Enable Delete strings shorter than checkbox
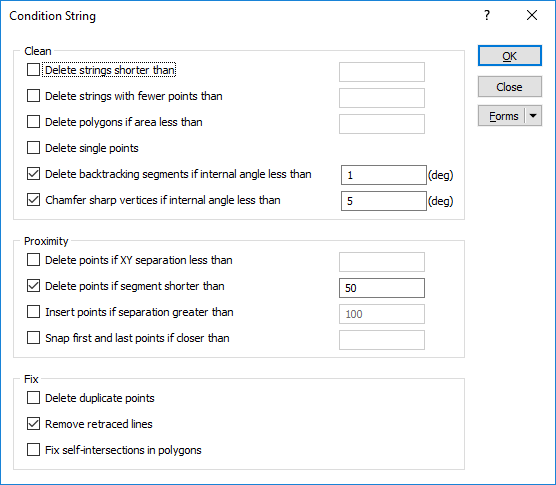Viewport: 556px width, 485px height. [33, 70]
